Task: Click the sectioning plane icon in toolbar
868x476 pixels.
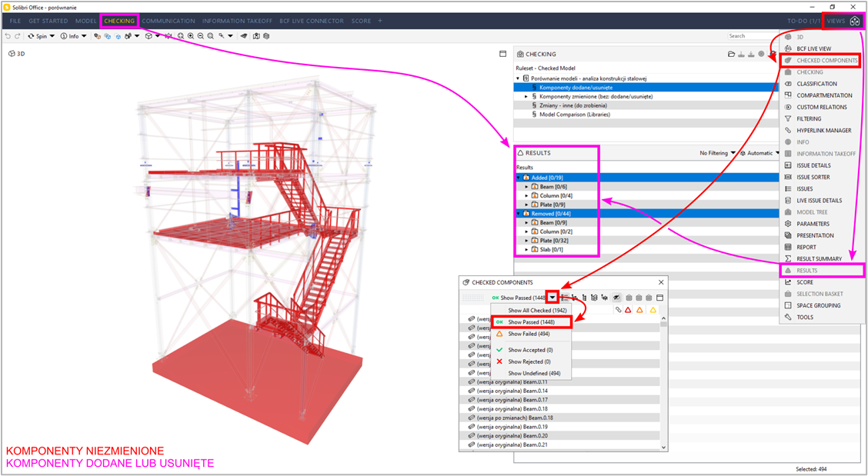Action: pyautogui.click(x=244, y=36)
